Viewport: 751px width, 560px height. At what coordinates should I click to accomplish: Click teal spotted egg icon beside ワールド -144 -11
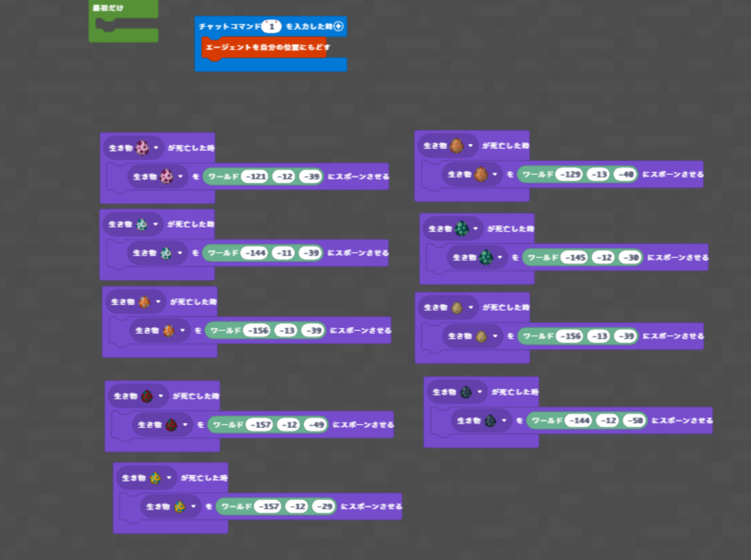[166, 253]
